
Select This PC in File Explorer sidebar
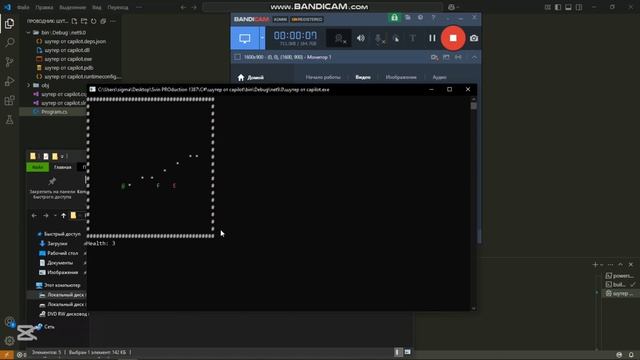58,285
